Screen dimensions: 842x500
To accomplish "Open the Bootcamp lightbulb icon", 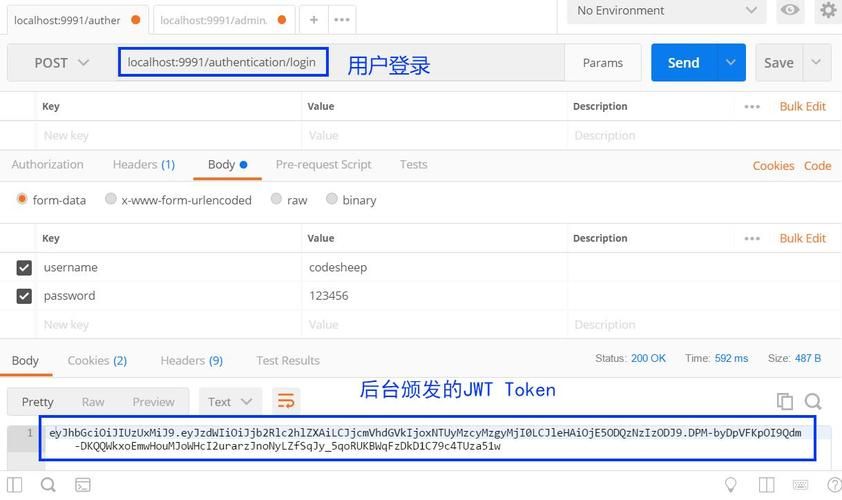I will tap(731, 485).
